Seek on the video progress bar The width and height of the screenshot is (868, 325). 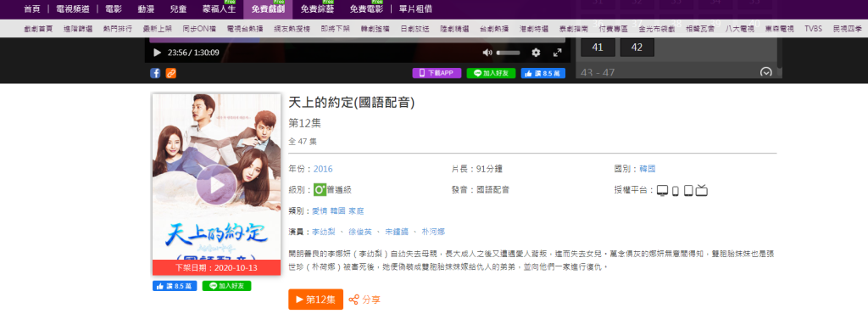click(357, 40)
